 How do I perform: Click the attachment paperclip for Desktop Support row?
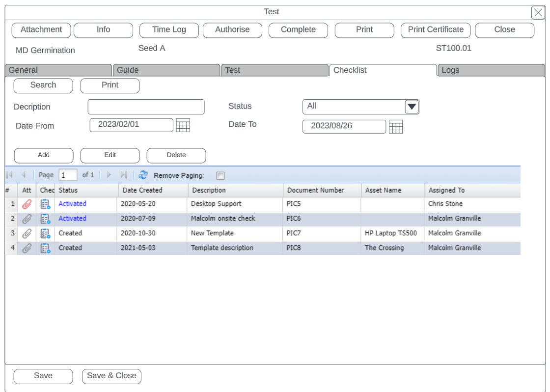(27, 204)
